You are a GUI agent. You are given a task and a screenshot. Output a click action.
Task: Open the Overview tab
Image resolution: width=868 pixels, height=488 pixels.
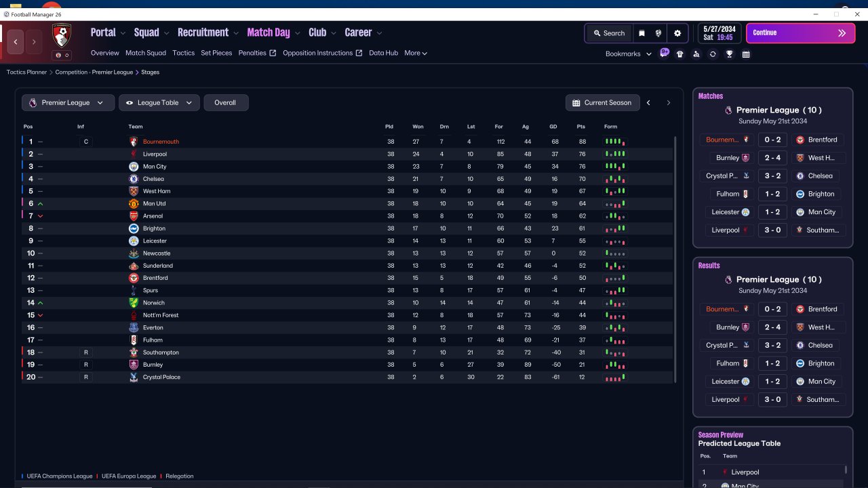coord(105,53)
